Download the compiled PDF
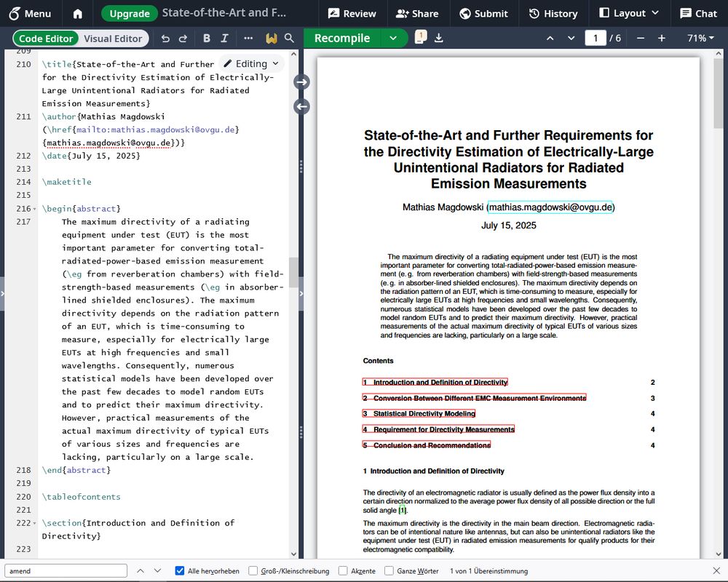 coord(439,38)
